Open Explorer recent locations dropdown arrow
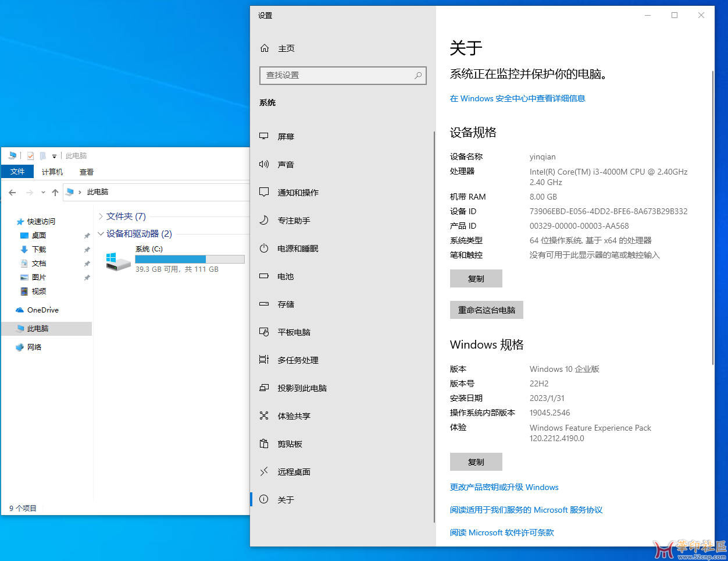The height and width of the screenshot is (561, 728). [x=43, y=192]
